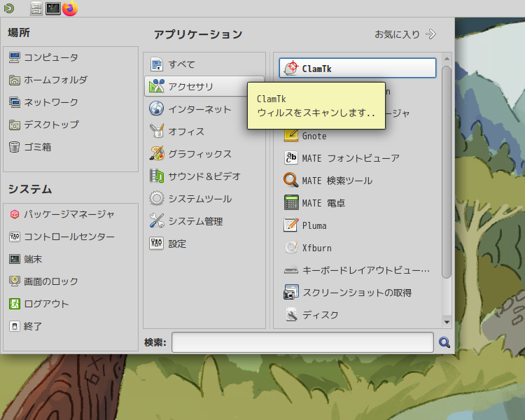Open MATE フォントビューア
This screenshot has height=420, width=525.
[x=358, y=158]
